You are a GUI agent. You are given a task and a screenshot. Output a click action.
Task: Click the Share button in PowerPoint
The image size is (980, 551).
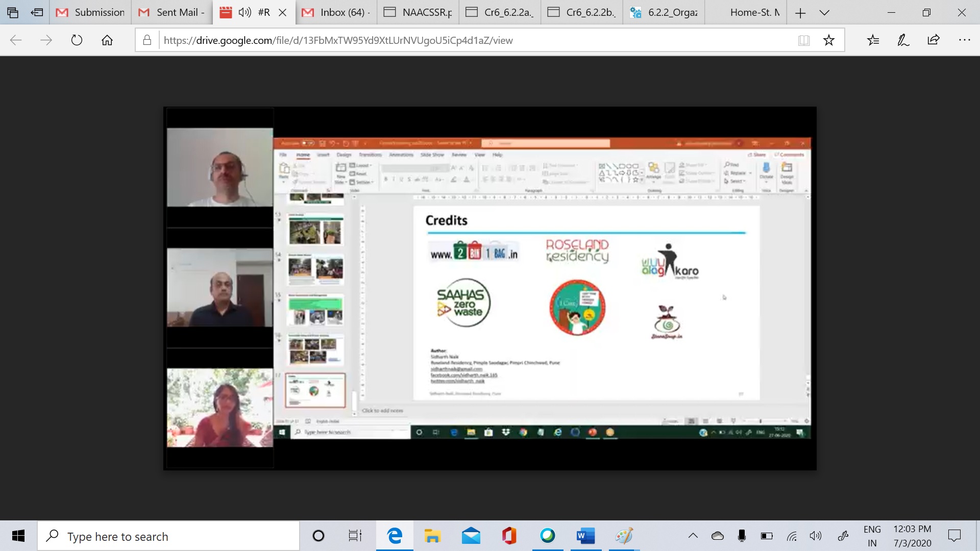(757, 155)
